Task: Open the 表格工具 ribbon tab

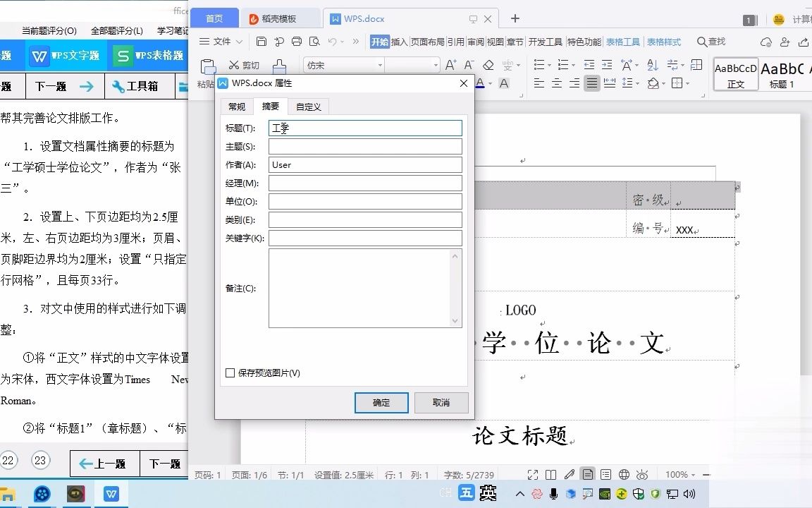Action: (623, 42)
